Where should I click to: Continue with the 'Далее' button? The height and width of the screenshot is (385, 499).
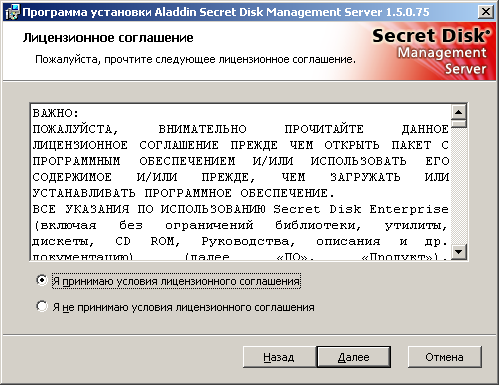pos(353,357)
